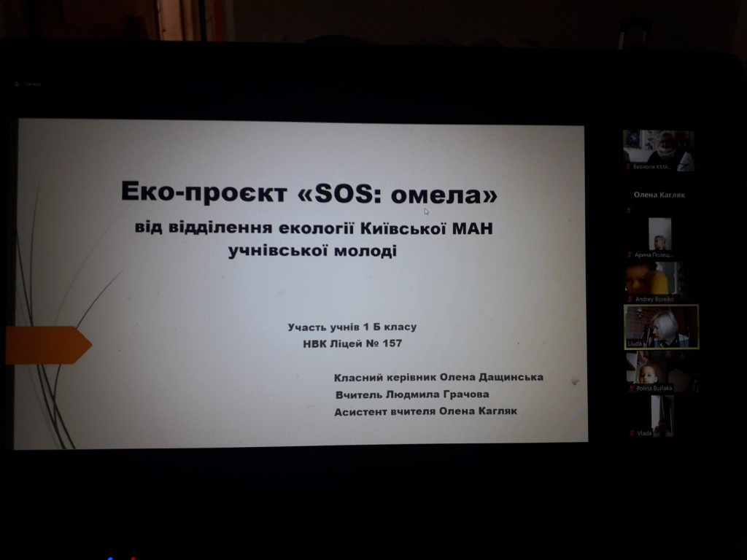This screenshot has width=747, height=560.
Task: Select the Екологія КМА participant video thumbnail
Action: coord(659,150)
